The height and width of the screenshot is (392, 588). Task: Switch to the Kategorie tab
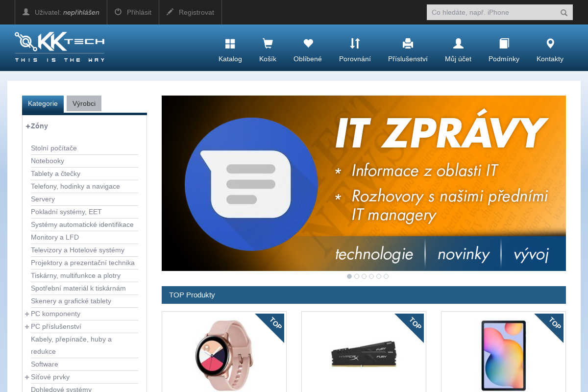click(x=43, y=103)
